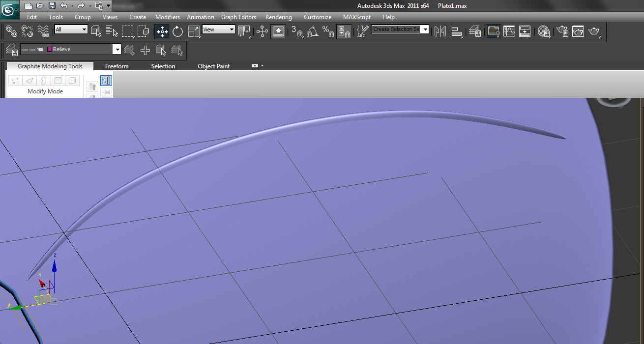Open the Group menu
This screenshot has width=644, height=344.
(83, 17)
